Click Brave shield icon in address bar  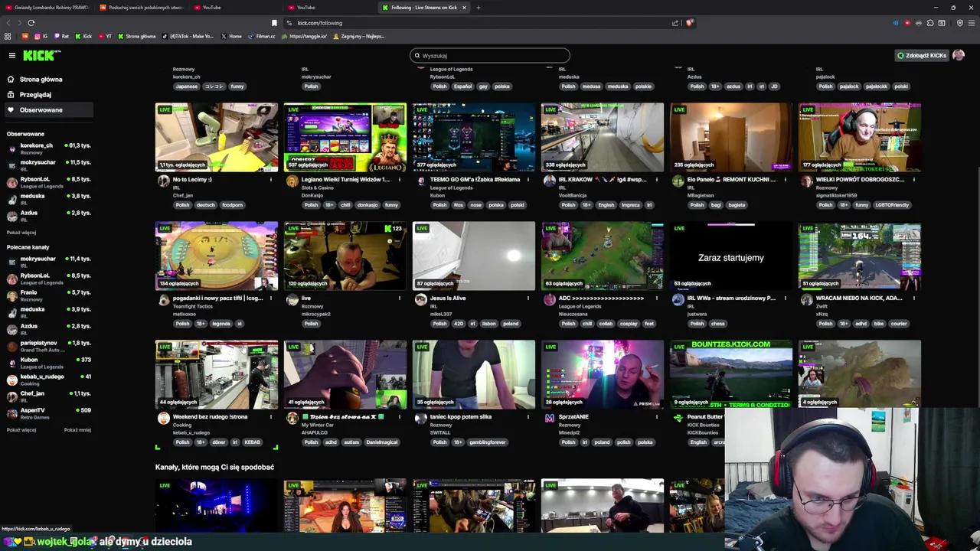689,23
